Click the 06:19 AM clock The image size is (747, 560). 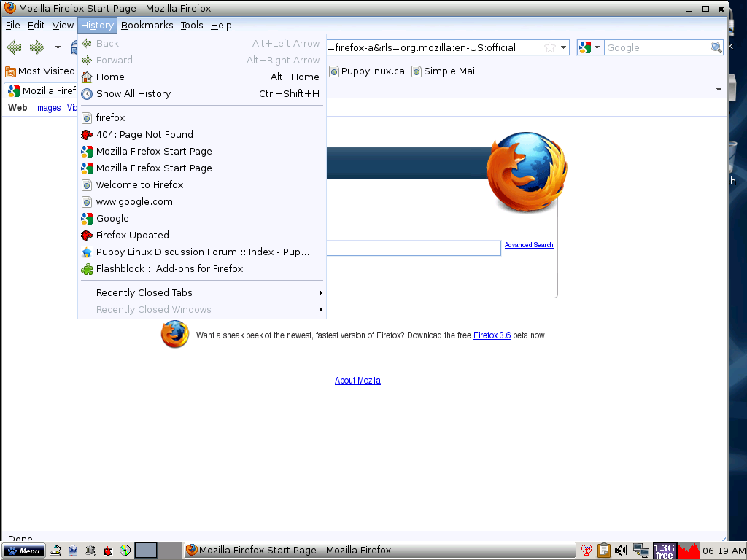(724, 551)
